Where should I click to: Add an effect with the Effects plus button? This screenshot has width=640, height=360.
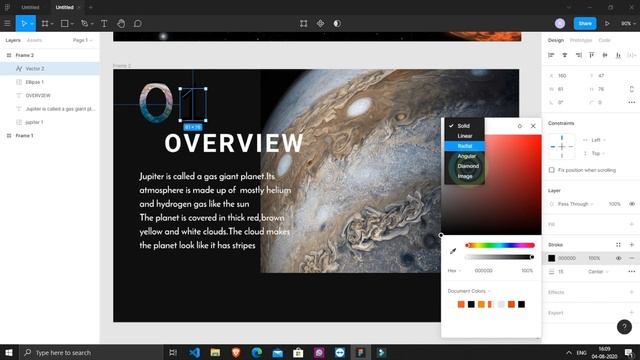[x=632, y=292]
